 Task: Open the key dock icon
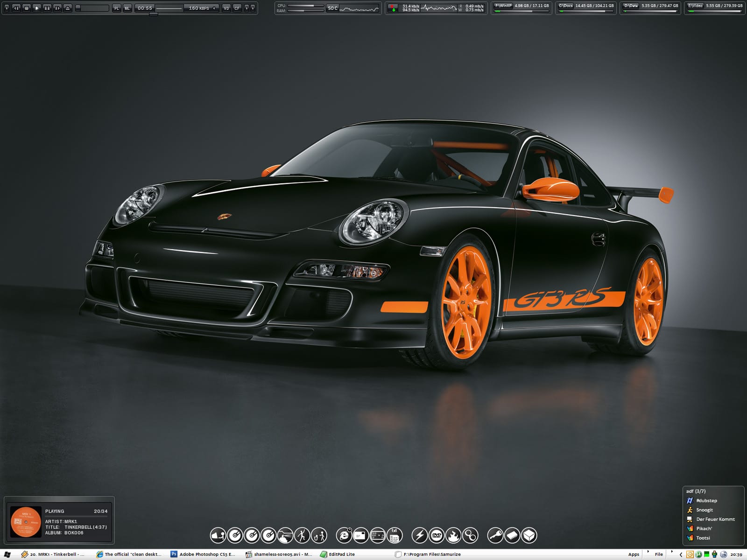(495, 535)
